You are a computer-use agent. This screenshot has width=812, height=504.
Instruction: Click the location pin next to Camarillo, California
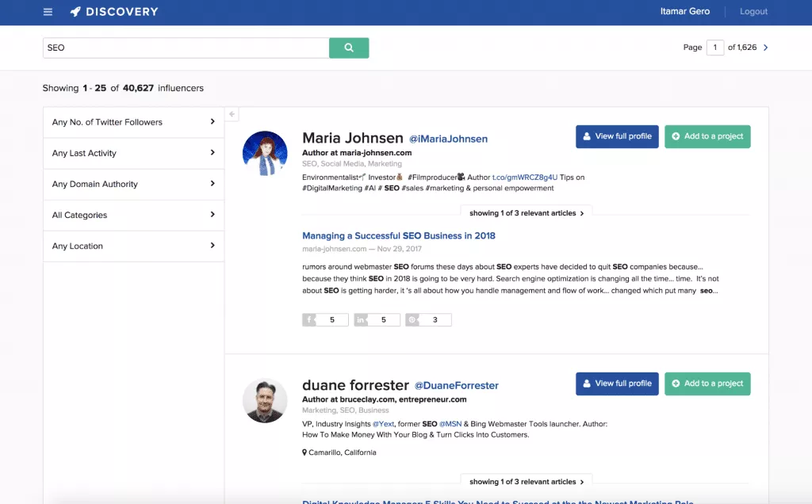pos(304,452)
